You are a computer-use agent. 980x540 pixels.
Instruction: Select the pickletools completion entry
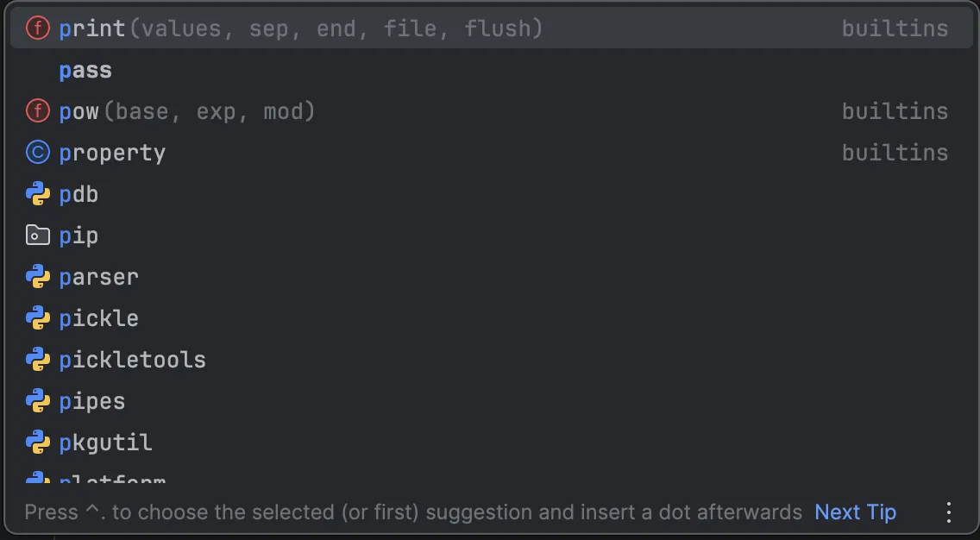[x=132, y=359]
